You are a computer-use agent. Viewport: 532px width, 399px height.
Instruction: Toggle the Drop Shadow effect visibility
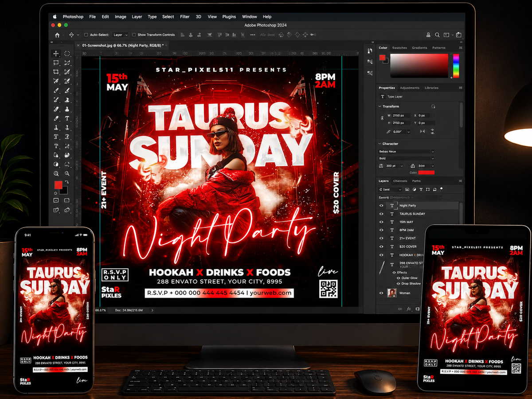tap(398, 283)
